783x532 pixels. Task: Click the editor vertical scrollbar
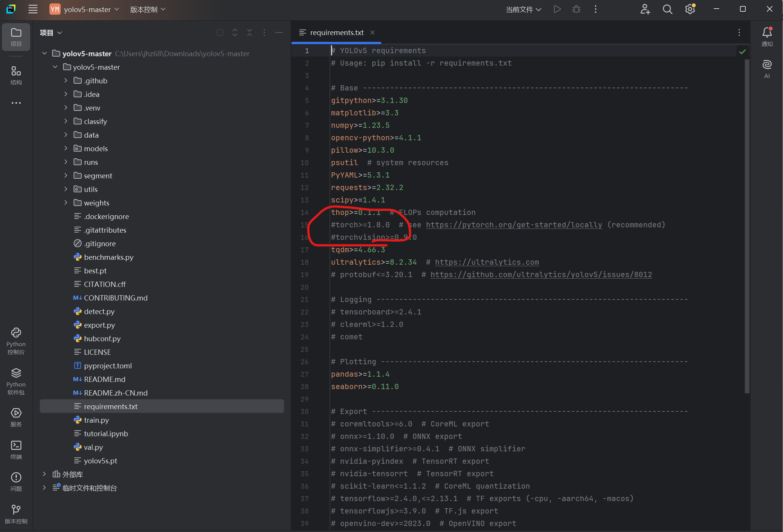(747, 226)
